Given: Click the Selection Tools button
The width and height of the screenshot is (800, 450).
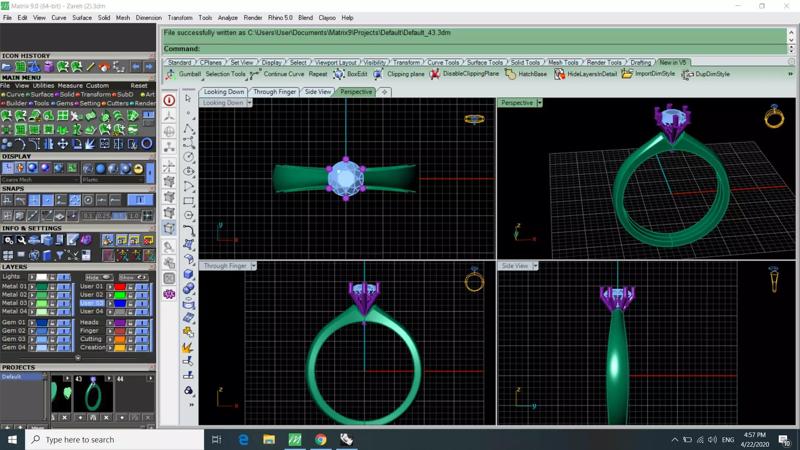Looking at the screenshot, I should [x=226, y=74].
